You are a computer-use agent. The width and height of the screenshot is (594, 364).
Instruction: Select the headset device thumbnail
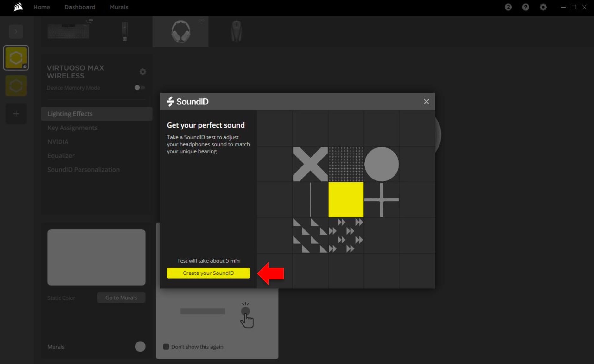pyautogui.click(x=180, y=31)
